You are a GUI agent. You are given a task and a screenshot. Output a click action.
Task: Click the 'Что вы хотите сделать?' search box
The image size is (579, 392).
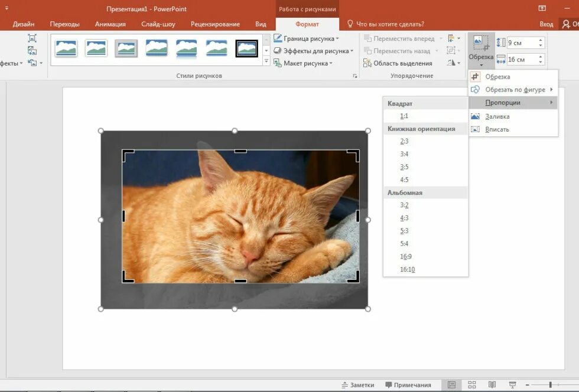point(386,24)
